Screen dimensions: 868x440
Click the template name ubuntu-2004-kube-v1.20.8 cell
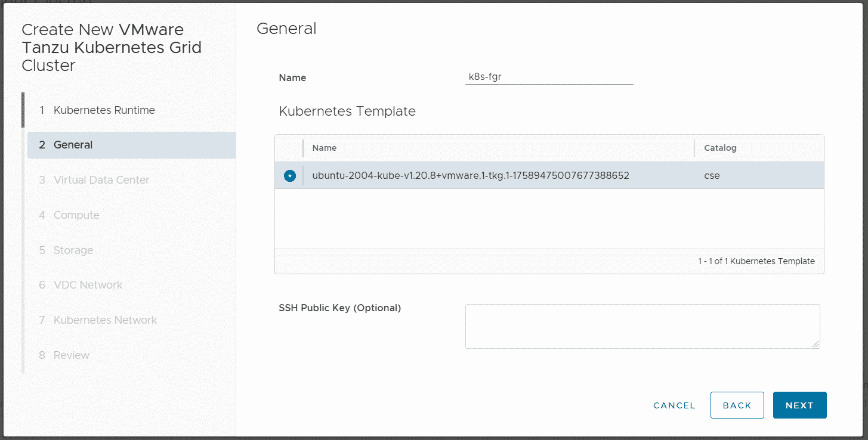pyautogui.click(x=471, y=176)
